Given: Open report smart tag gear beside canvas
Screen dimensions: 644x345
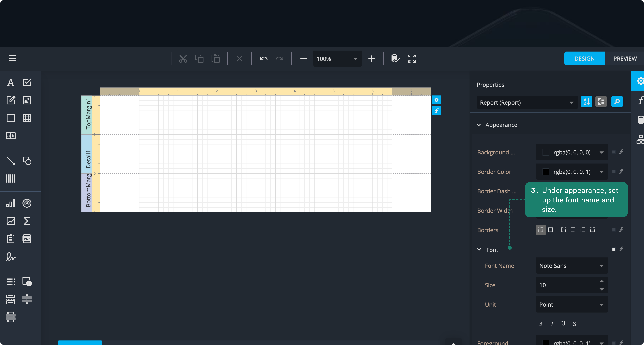Looking at the screenshot, I should (437, 100).
